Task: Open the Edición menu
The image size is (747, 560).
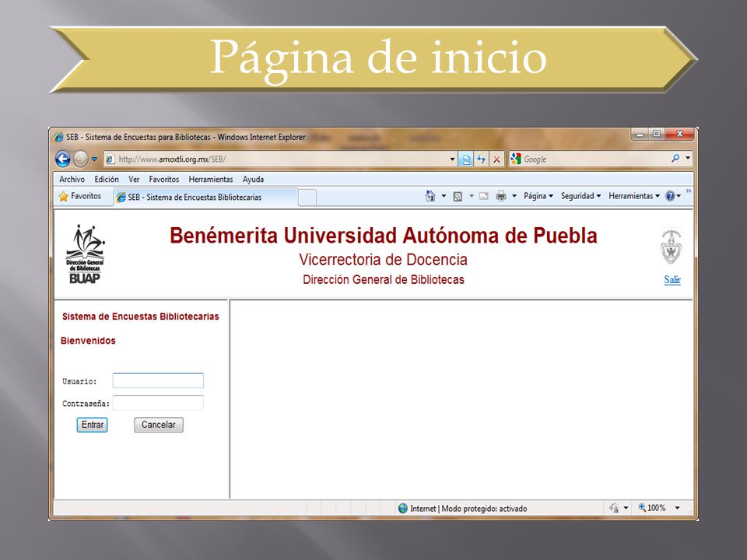Action: 107,179
